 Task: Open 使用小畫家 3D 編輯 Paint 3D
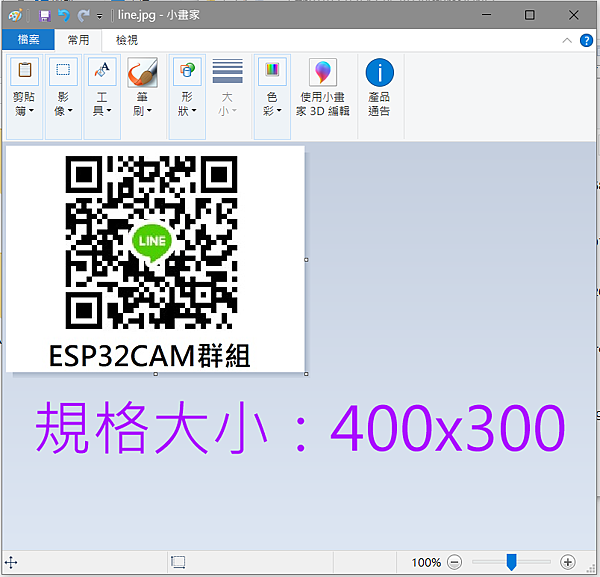pyautogui.click(x=323, y=88)
